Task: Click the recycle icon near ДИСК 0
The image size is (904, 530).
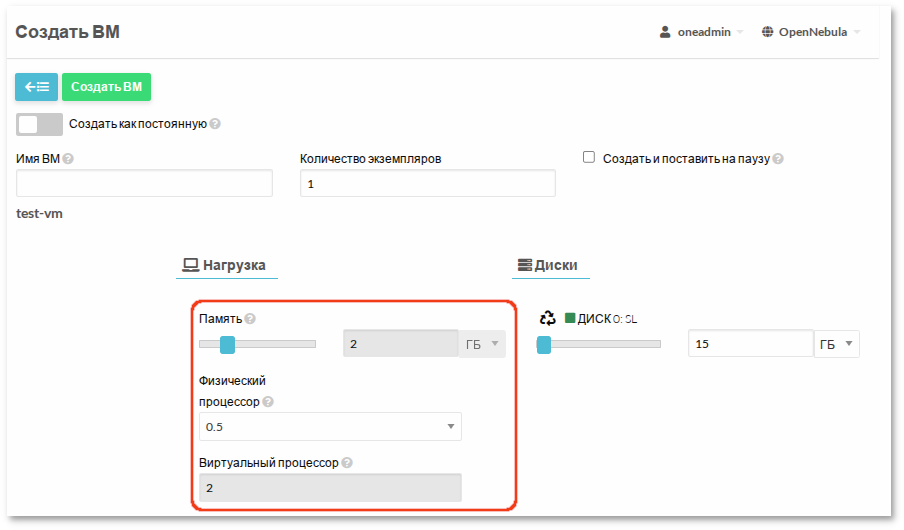Action: click(547, 319)
